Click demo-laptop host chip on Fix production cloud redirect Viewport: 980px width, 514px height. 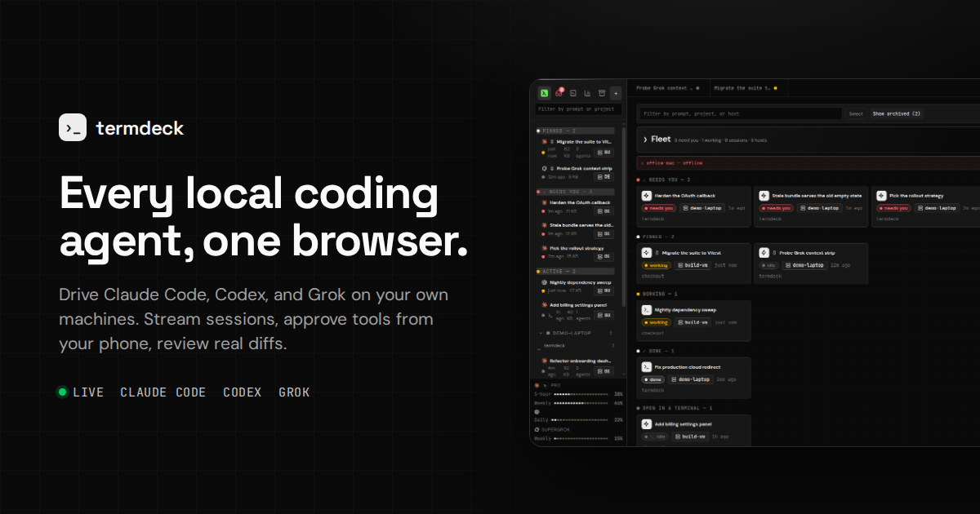click(691, 379)
